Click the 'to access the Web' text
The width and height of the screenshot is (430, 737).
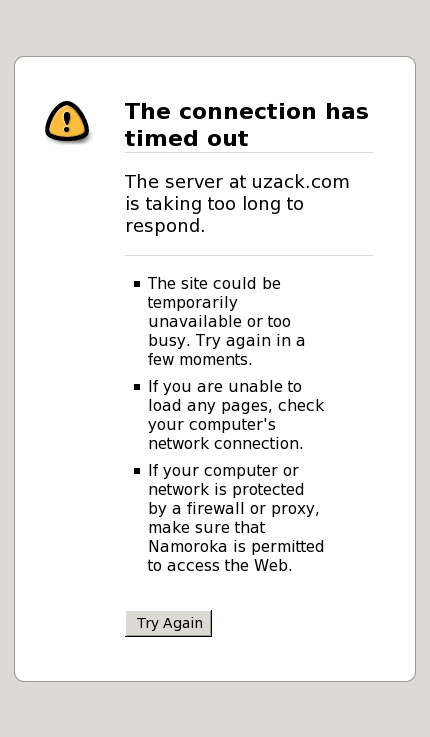point(219,565)
